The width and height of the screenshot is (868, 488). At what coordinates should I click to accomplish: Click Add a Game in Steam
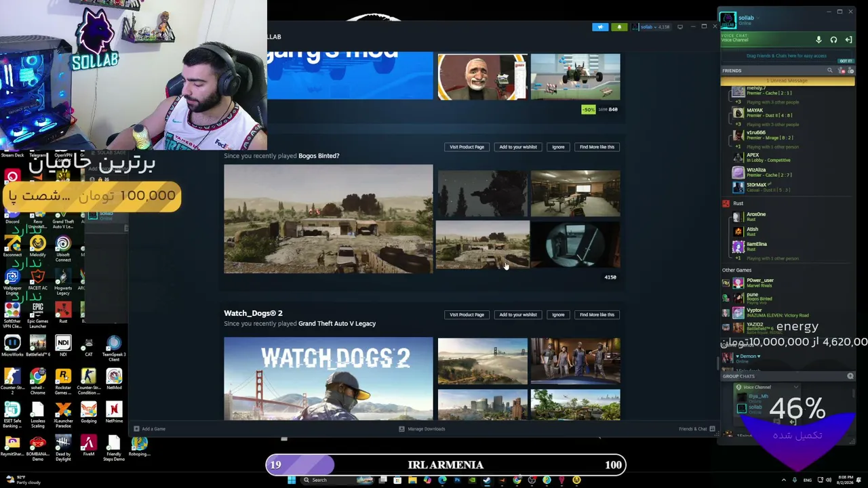[150, 429]
